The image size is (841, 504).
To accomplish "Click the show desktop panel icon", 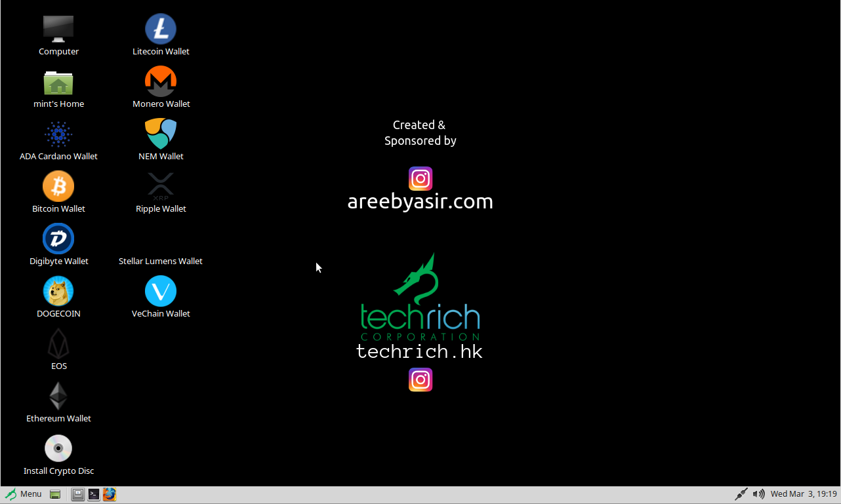I will pos(78,494).
